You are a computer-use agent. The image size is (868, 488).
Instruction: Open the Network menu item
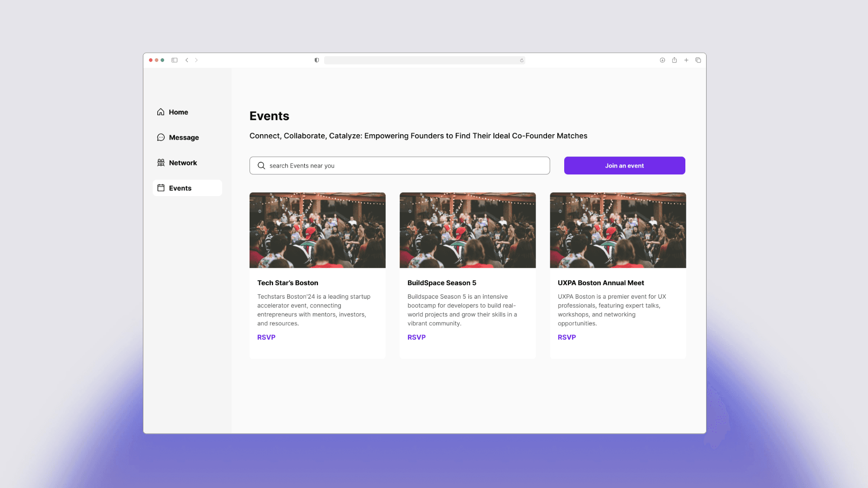point(187,163)
